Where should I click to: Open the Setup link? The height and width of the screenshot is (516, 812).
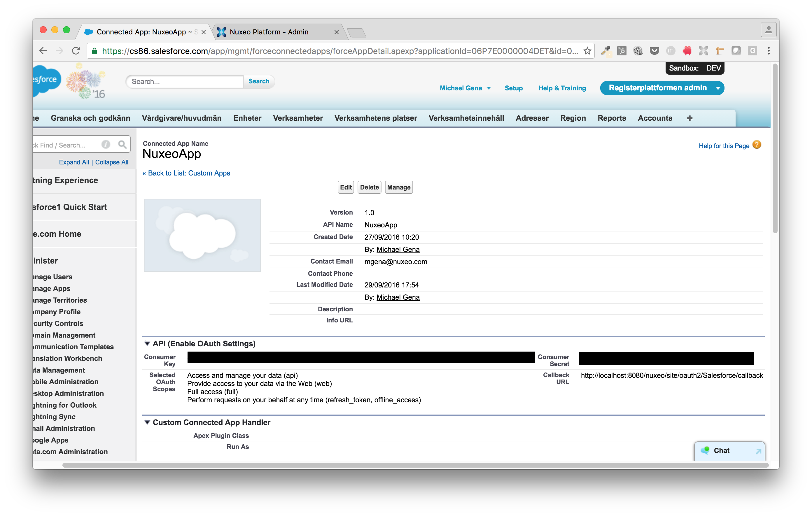click(514, 88)
